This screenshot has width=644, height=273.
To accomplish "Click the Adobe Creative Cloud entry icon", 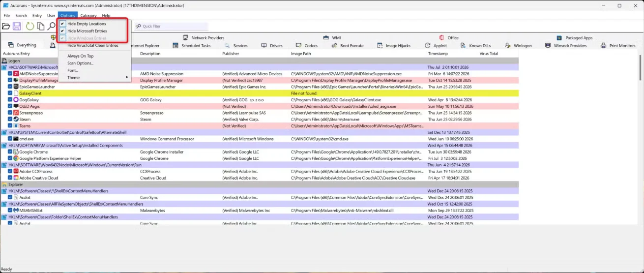I will [x=16, y=178].
